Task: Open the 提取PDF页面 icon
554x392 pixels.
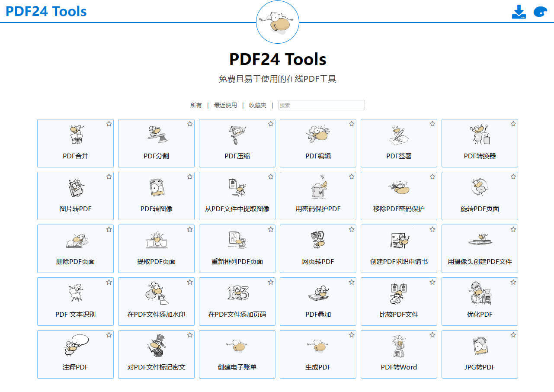Action: pos(156,240)
